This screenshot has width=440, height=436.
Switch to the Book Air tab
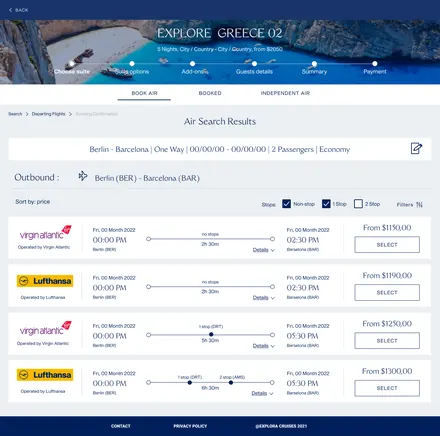point(144,93)
